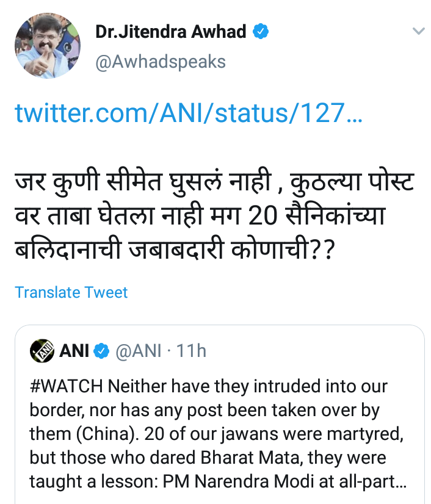Click the verified badge beside Jitendra Awhad
Image resolution: width=431 pixels, height=504 pixels.
262,32
